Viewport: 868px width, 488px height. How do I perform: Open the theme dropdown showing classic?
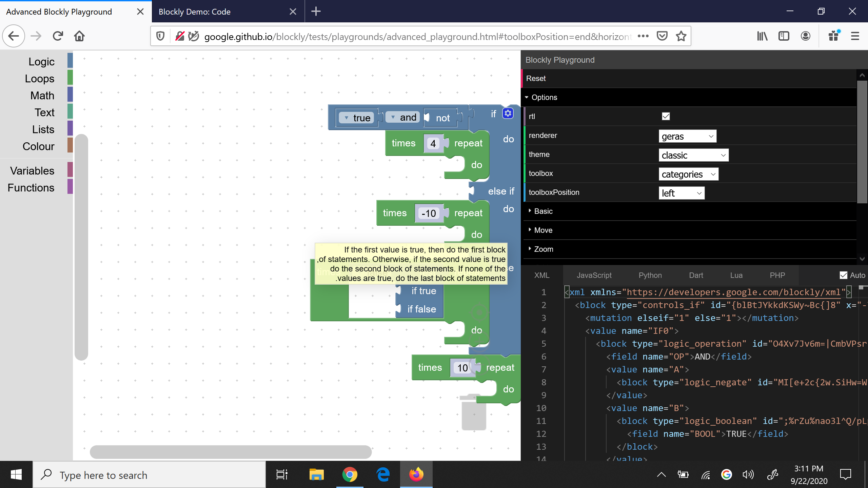pos(693,155)
